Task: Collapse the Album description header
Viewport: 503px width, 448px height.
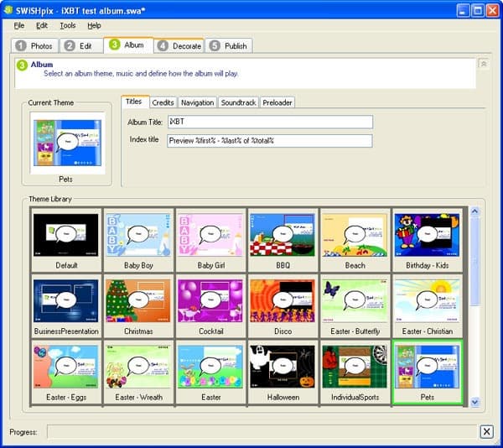Action: click(x=484, y=64)
